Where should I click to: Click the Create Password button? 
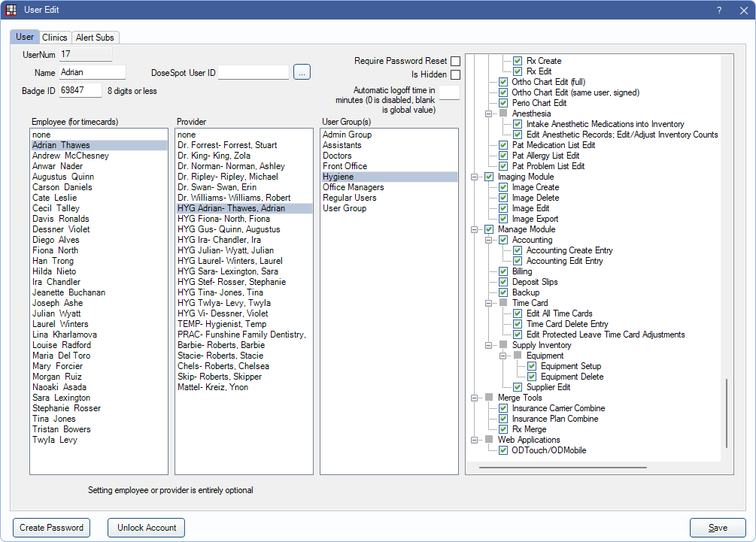51,528
